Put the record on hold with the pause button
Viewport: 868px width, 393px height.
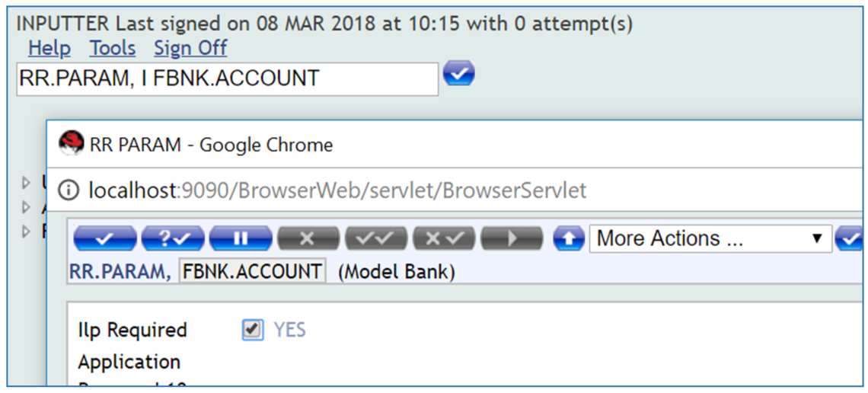click(x=241, y=238)
